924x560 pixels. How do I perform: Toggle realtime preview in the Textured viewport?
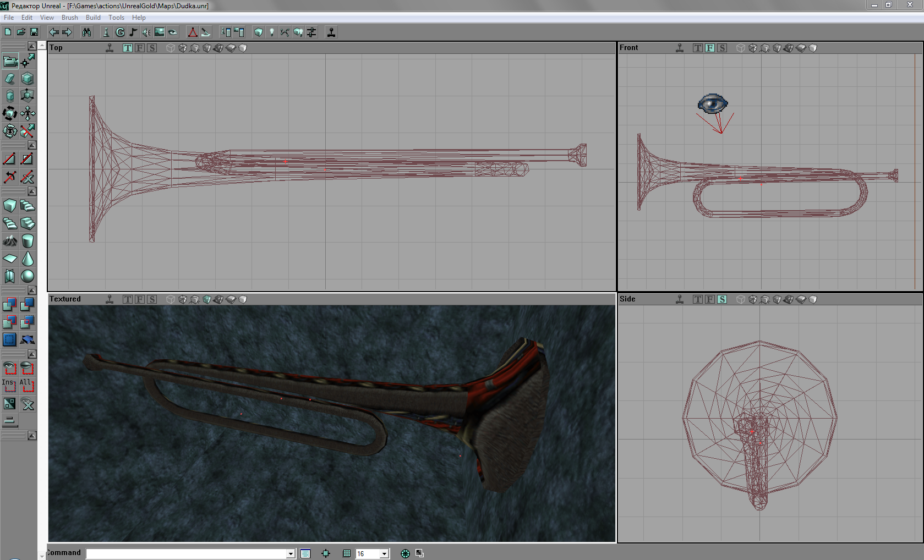click(110, 299)
